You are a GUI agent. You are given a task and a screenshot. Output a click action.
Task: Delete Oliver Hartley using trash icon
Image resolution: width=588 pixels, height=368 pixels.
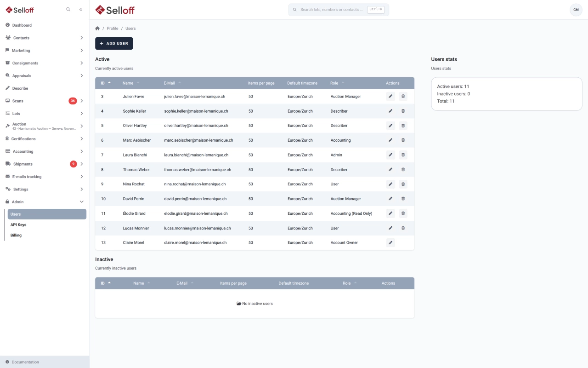[403, 126]
